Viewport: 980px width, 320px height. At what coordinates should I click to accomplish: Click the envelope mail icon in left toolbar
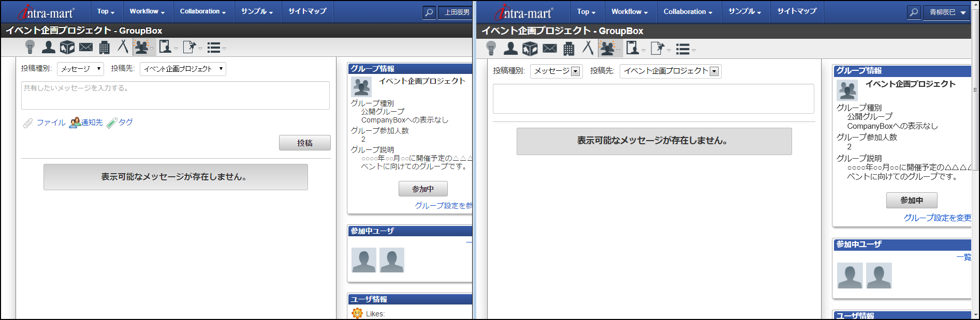(x=86, y=48)
